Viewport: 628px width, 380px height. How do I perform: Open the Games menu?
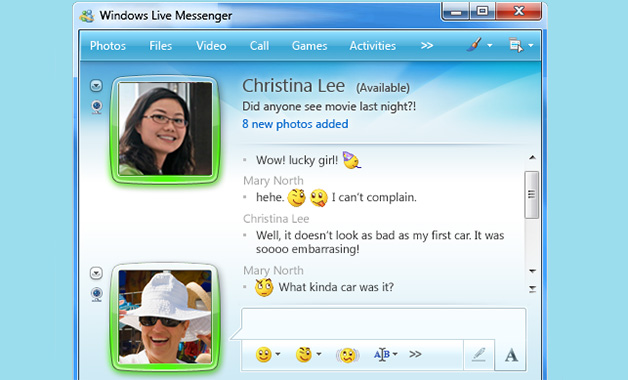click(x=309, y=46)
